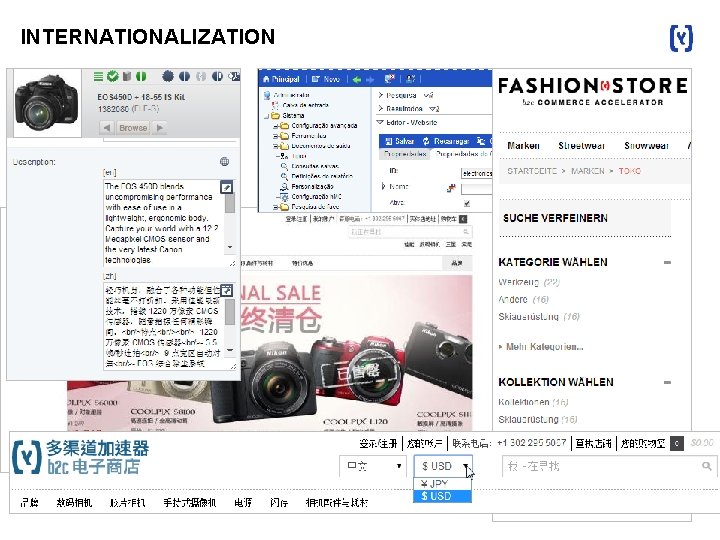Filter by Skiausrüstung under KATEGORIE WÄHLEN
720x540 pixels.
(539, 316)
